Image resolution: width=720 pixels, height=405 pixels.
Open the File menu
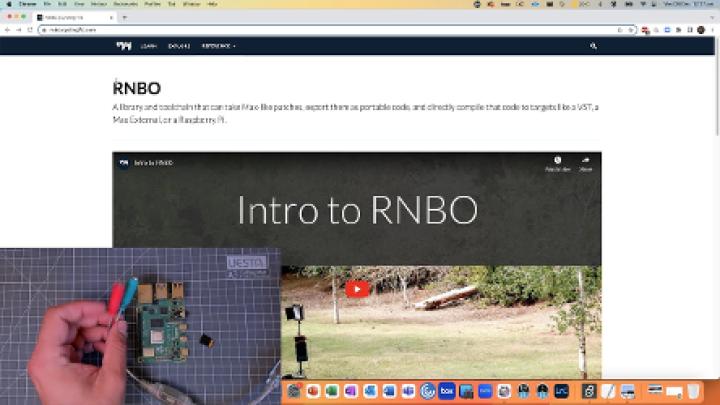pyautogui.click(x=47, y=4)
